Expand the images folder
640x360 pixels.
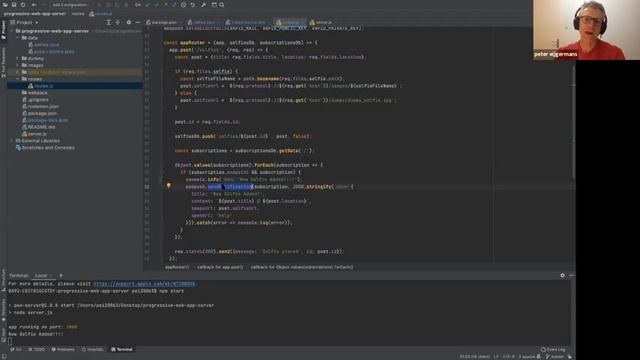(18, 65)
